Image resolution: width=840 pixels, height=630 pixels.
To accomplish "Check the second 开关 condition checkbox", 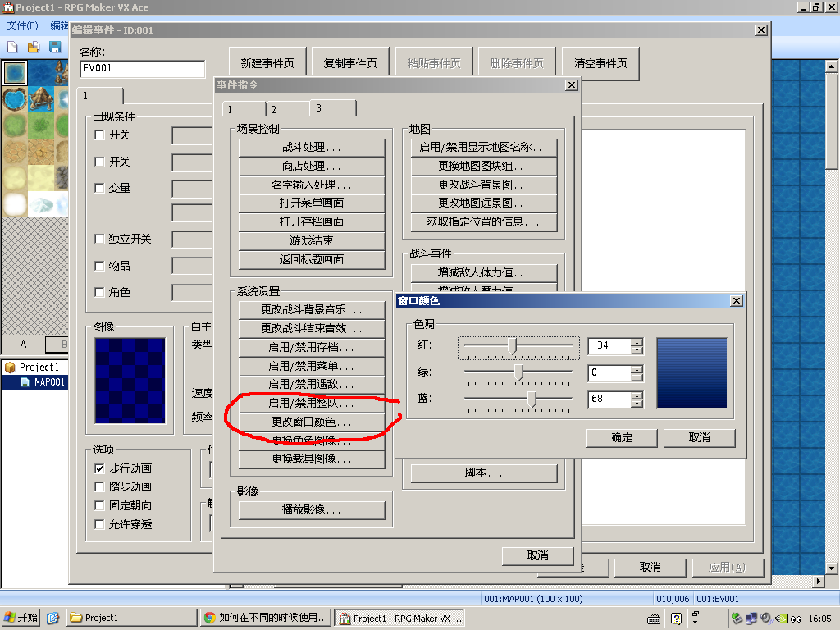I will coord(99,162).
